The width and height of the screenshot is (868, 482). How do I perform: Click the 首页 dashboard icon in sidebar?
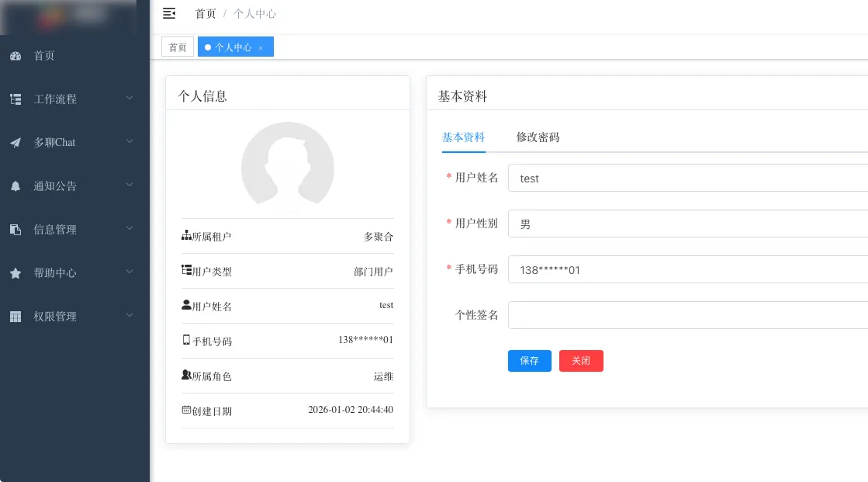point(16,56)
